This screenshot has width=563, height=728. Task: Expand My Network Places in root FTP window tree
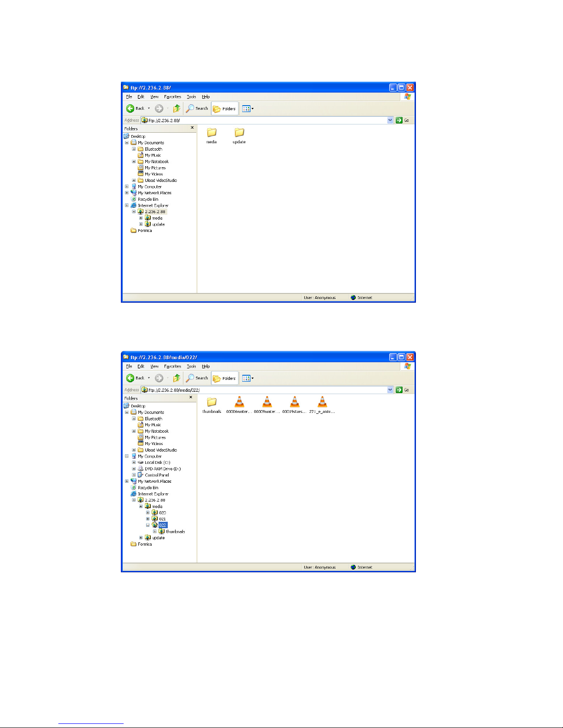coord(127,193)
